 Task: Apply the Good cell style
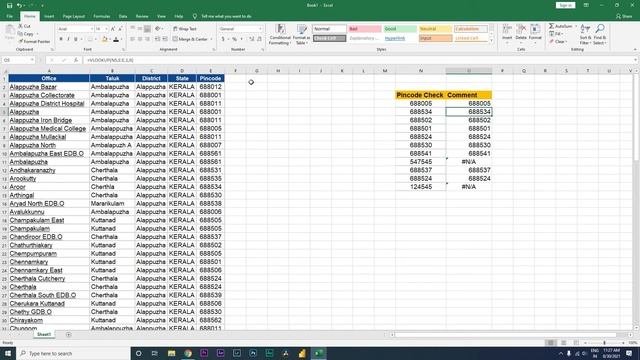pos(400,29)
